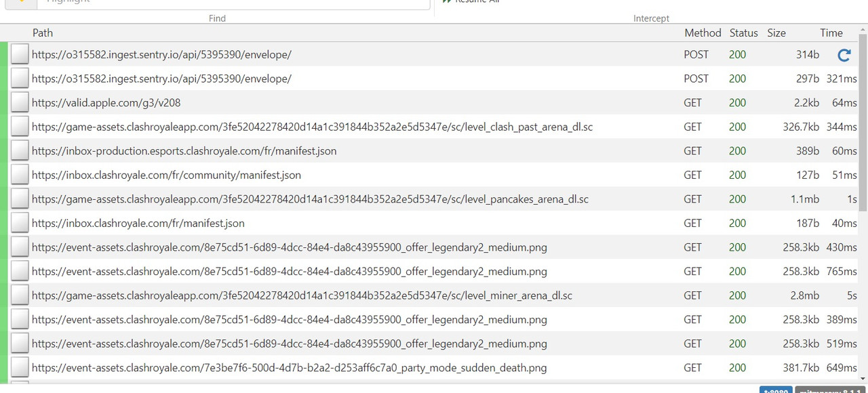This screenshot has width=868, height=393.
Task: Click the resource icon of the 297b sentry envelope row
Action: click(x=20, y=79)
